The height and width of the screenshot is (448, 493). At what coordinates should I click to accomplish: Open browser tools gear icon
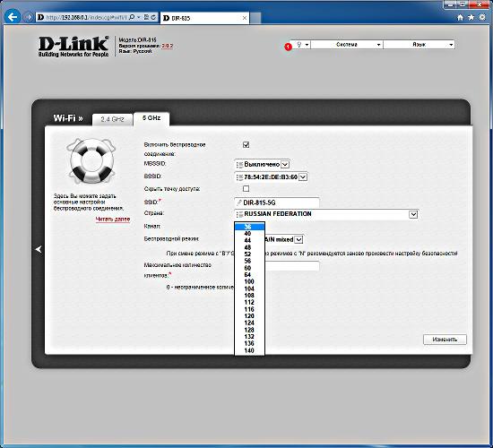coord(482,17)
